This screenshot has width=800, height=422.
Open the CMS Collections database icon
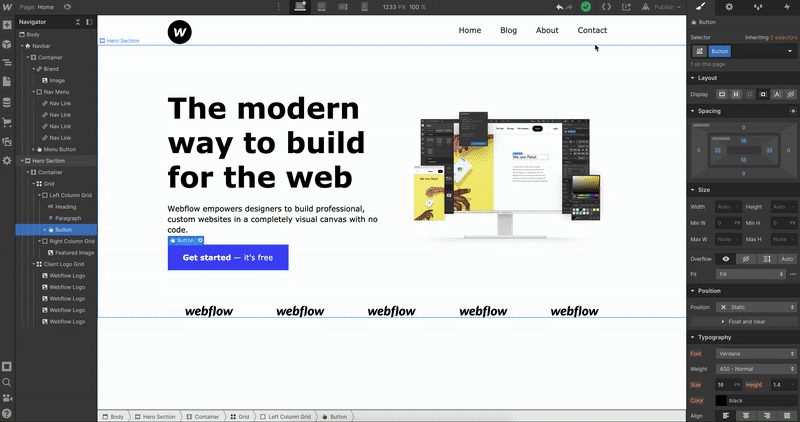point(7,102)
